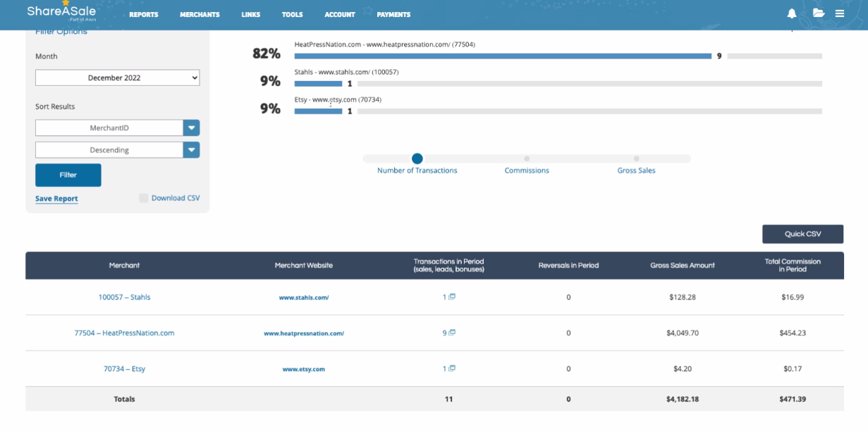Click the $16.99 commission value

[793, 298]
